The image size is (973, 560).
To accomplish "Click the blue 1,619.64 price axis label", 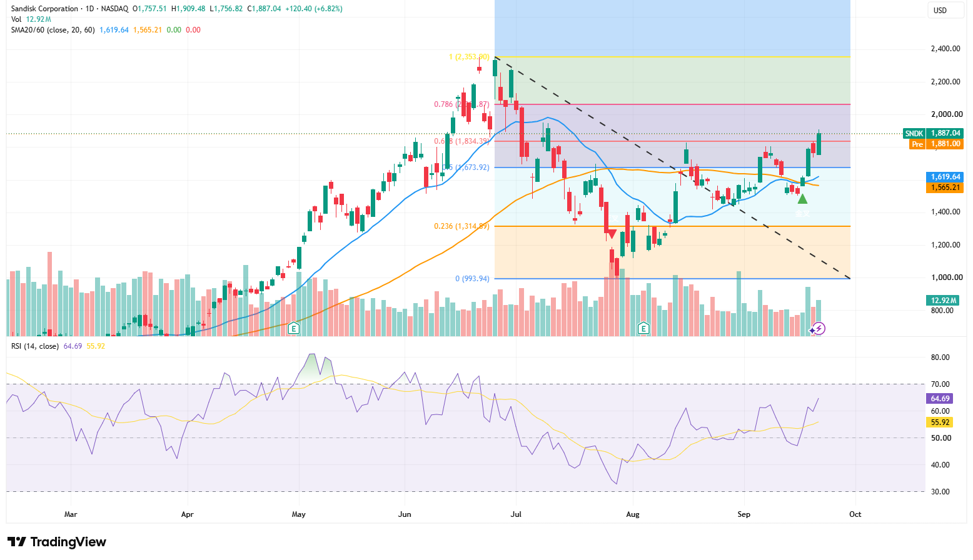I will point(945,177).
